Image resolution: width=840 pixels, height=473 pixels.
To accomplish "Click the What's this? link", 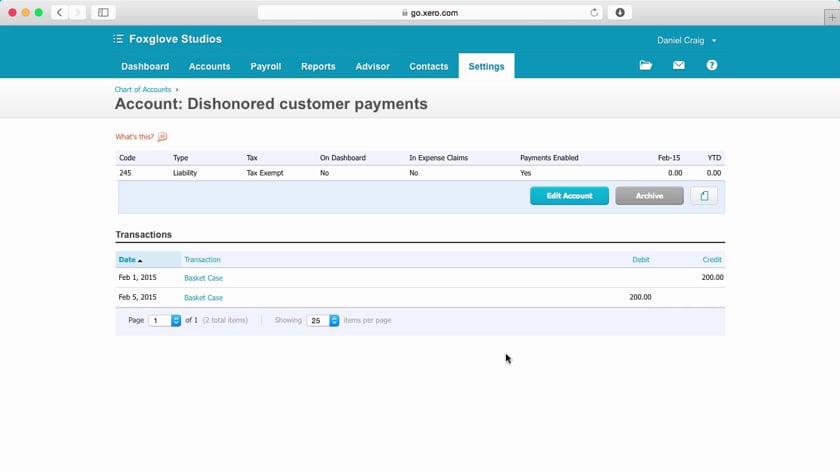I will click(134, 137).
